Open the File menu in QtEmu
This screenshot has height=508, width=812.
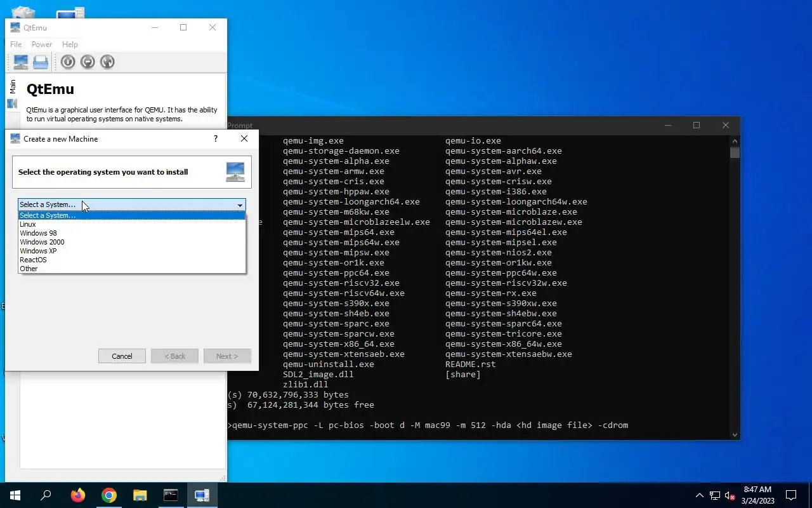(x=16, y=44)
